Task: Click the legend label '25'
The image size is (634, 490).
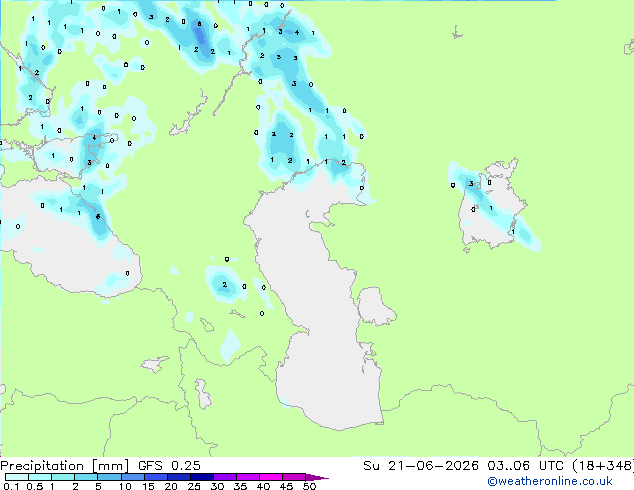Action: (194, 486)
